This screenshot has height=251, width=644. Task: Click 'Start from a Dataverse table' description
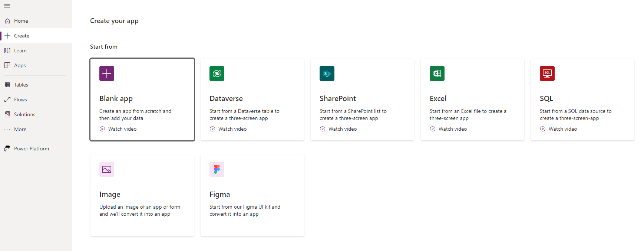pos(244,115)
